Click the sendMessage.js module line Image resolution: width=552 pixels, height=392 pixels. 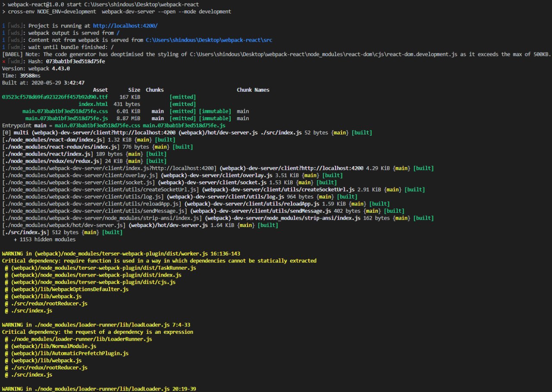click(x=203, y=211)
